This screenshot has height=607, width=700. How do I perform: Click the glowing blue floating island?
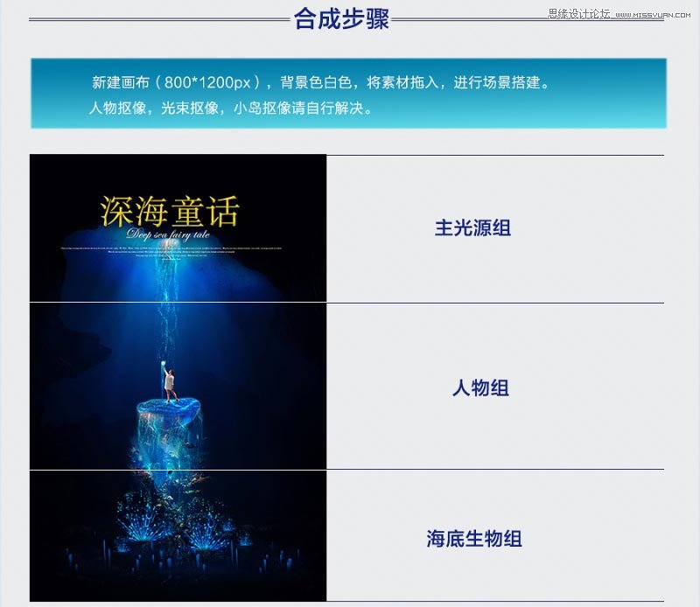[x=168, y=408]
